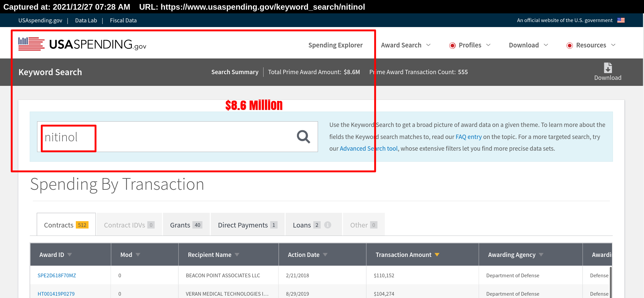Click the Spending By Transaction heading

point(117,184)
